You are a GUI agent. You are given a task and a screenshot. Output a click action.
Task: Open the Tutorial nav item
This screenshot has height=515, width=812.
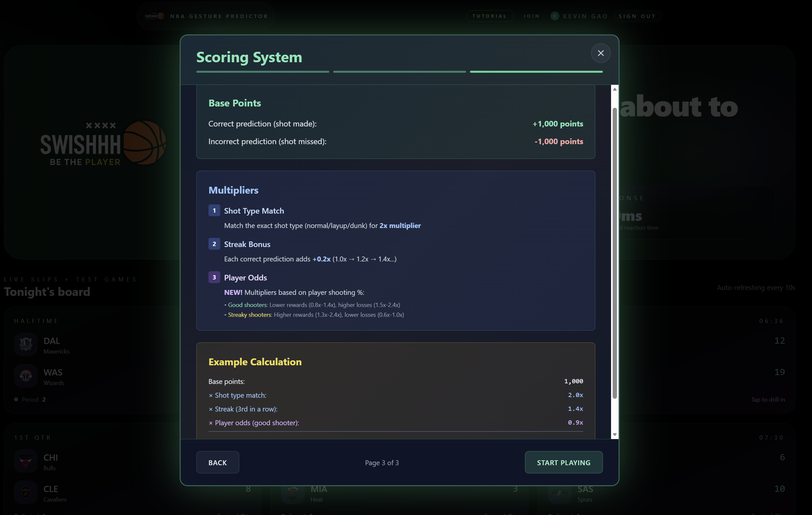[490, 16]
